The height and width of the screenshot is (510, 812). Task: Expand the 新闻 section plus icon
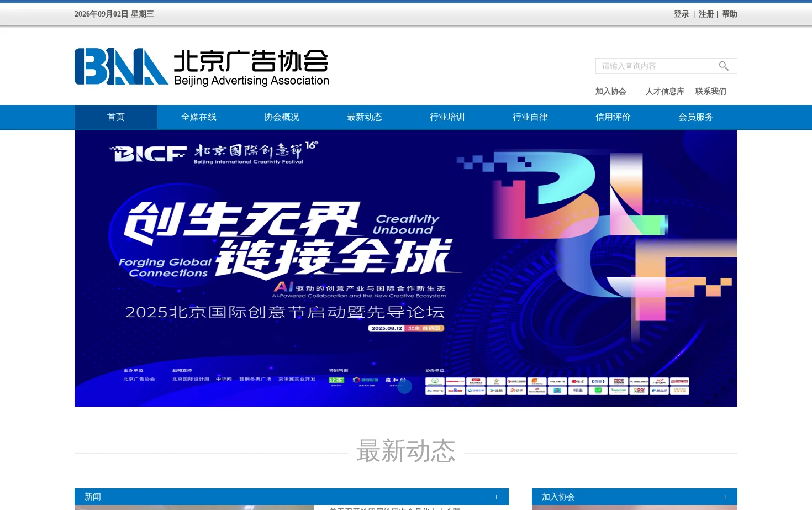tap(497, 497)
